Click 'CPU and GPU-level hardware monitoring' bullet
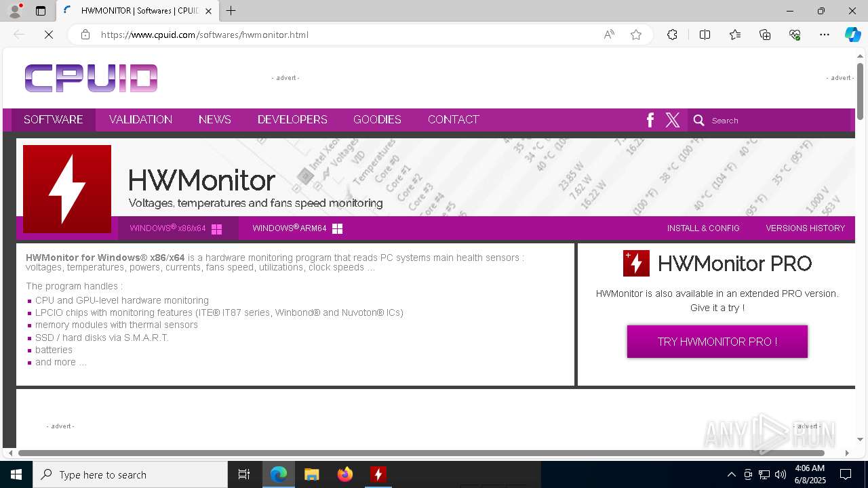This screenshot has width=868, height=488. point(122,300)
